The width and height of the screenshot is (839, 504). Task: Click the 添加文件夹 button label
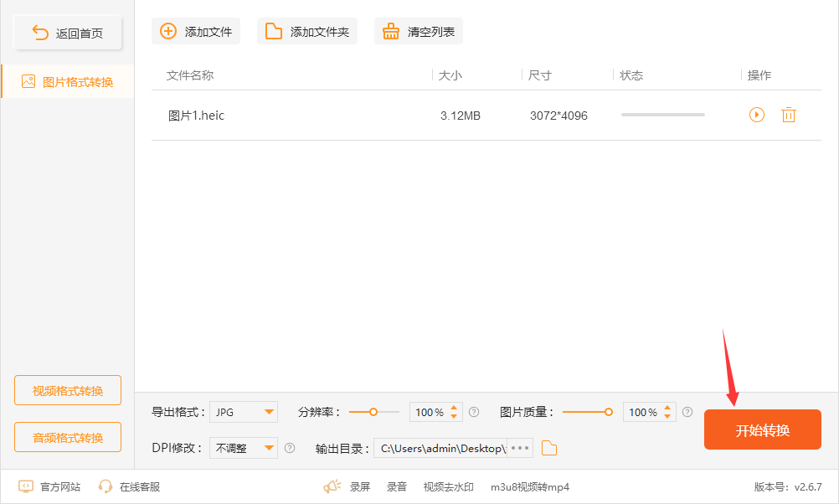320,32
